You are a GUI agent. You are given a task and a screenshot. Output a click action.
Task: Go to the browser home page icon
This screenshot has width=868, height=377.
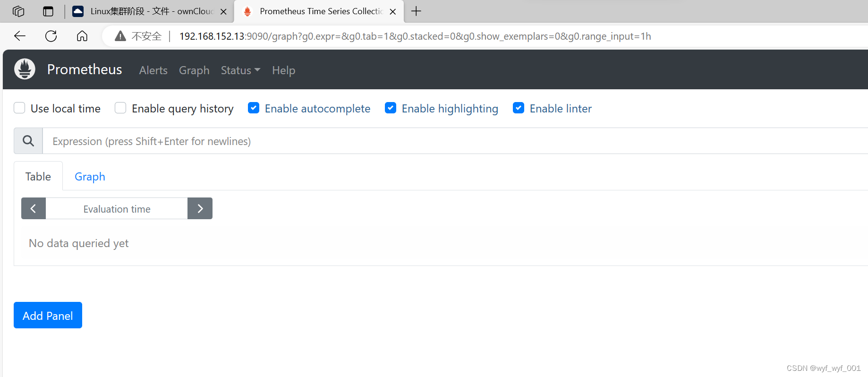tap(82, 36)
